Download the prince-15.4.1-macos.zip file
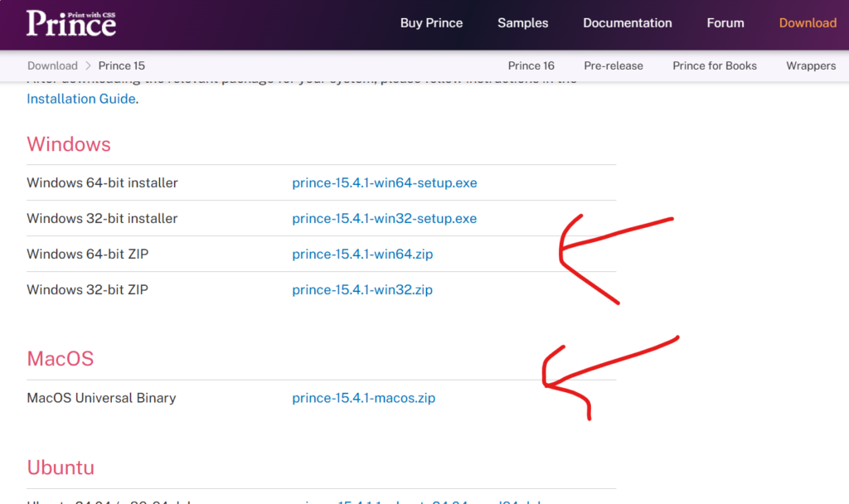 point(363,398)
